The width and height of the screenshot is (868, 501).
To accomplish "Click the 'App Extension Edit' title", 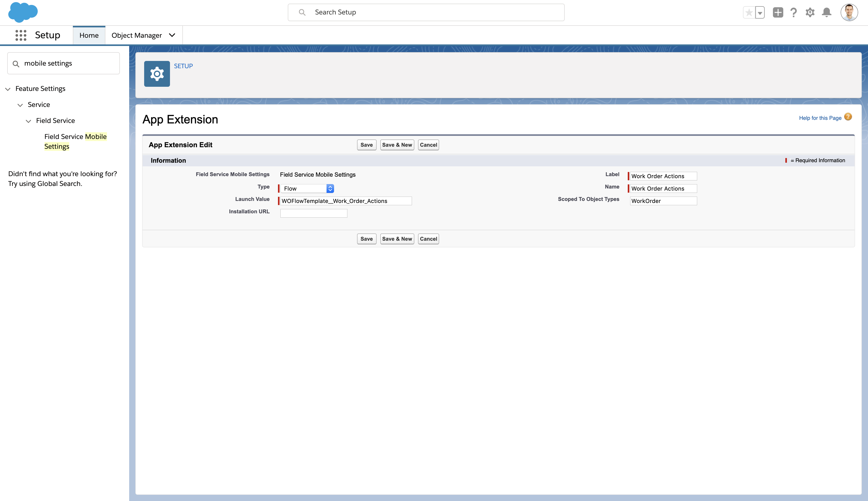I will pos(181,145).
